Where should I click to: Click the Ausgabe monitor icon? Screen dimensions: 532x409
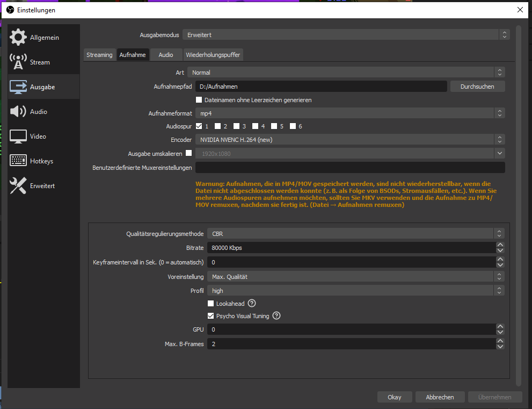[x=18, y=87]
